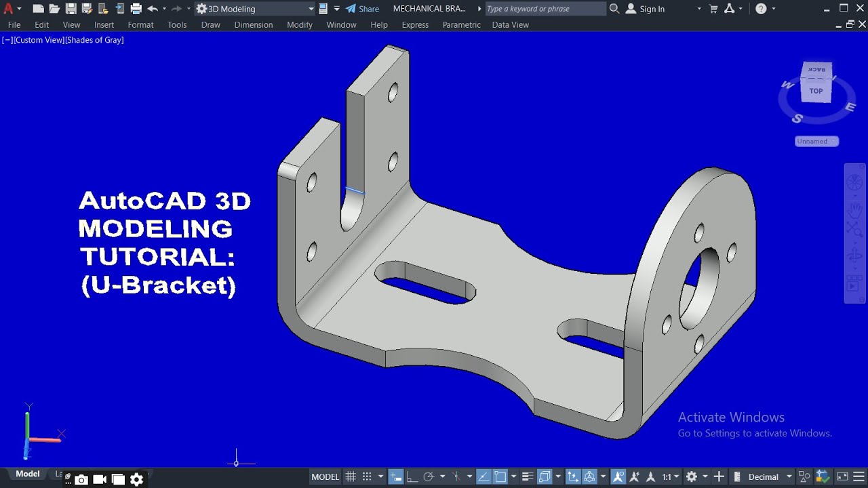The image size is (868, 488).
Task: Click the Redo arrow icon
Action: click(176, 9)
